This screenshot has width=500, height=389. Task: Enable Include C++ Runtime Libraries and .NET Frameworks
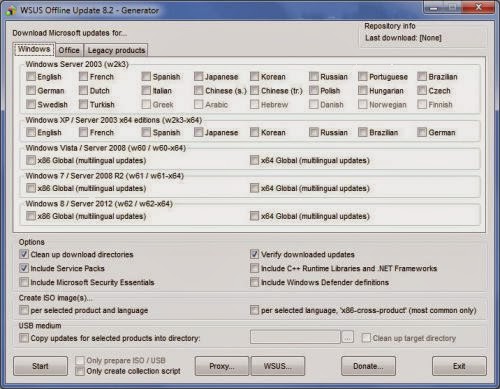(254, 268)
